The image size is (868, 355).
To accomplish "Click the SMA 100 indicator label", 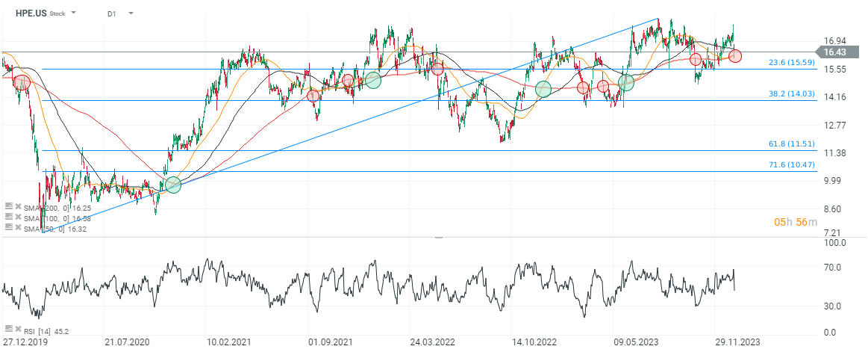I will tap(57, 218).
